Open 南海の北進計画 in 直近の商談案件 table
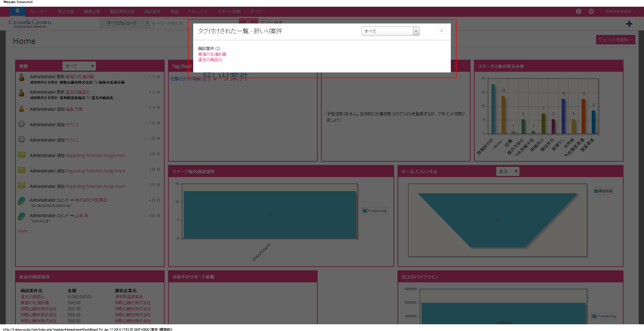Image resolution: width=644 pixels, height=331 pixels. click(35, 303)
